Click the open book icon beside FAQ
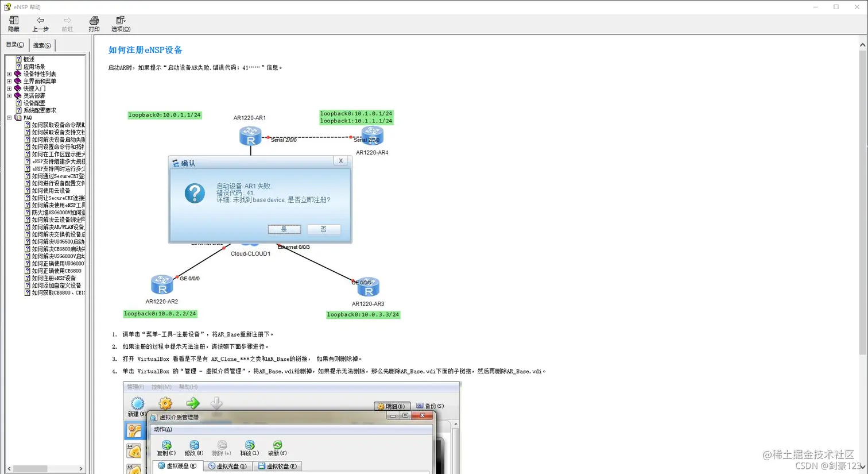 tap(18, 118)
